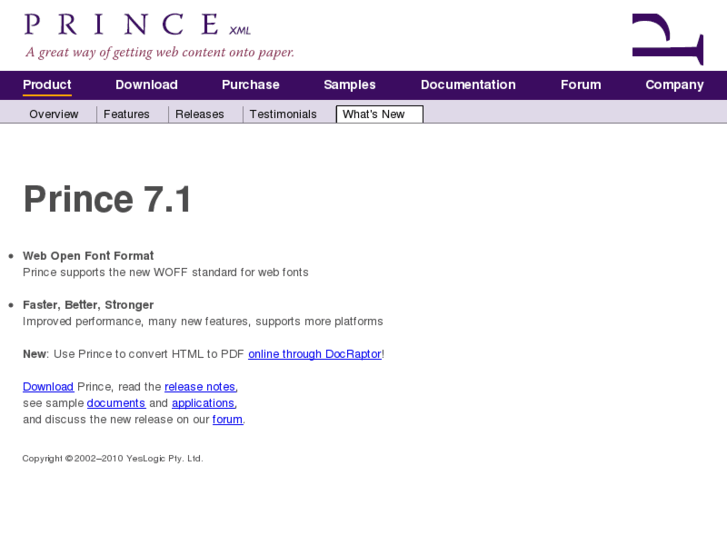The height and width of the screenshot is (545, 727).
Task: Open the Releases tab
Action: [199, 114]
